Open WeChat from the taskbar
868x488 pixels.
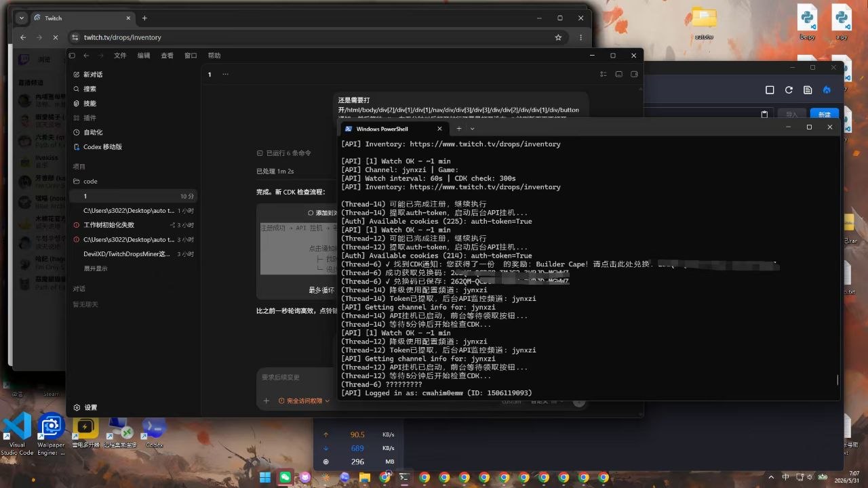(x=285, y=477)
